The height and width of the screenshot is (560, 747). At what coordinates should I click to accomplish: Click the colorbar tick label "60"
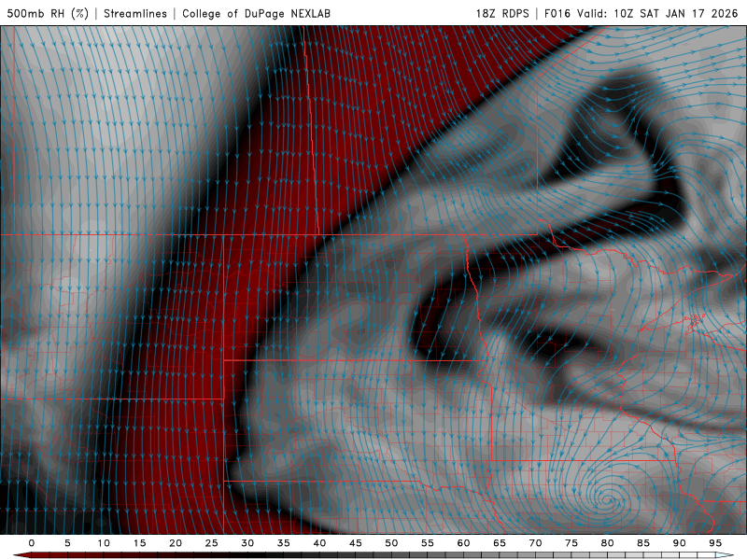click(463, 543)
